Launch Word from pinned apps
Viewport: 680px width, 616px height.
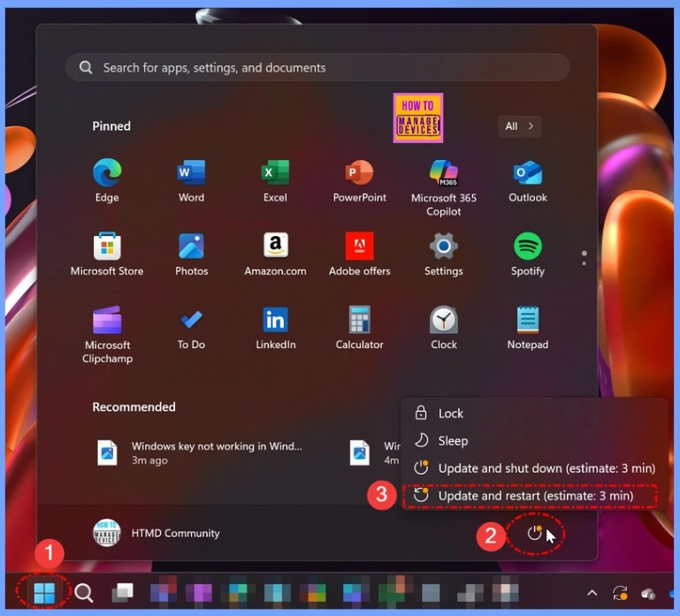(x=191, y=181)
